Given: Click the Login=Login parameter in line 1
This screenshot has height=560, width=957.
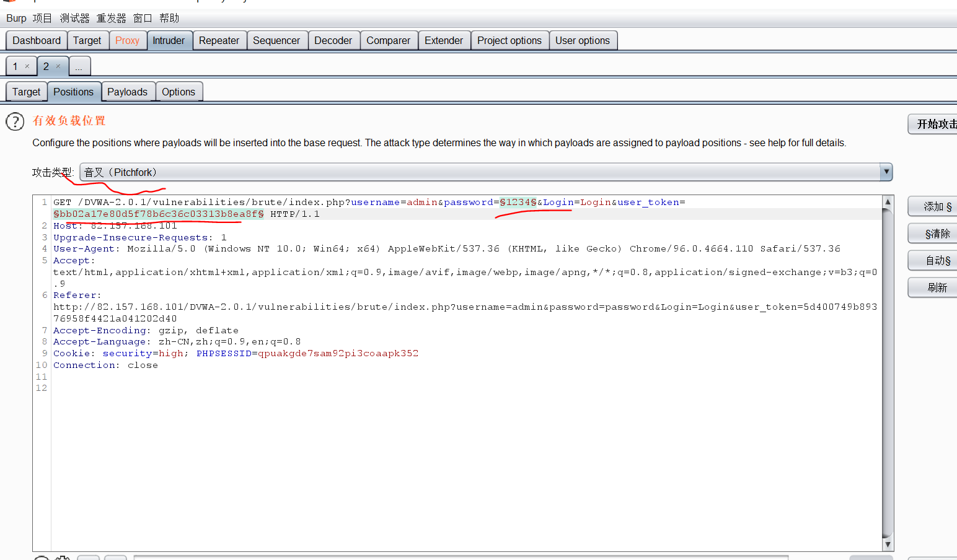Looking at the screenshot, I should [577, 202].
